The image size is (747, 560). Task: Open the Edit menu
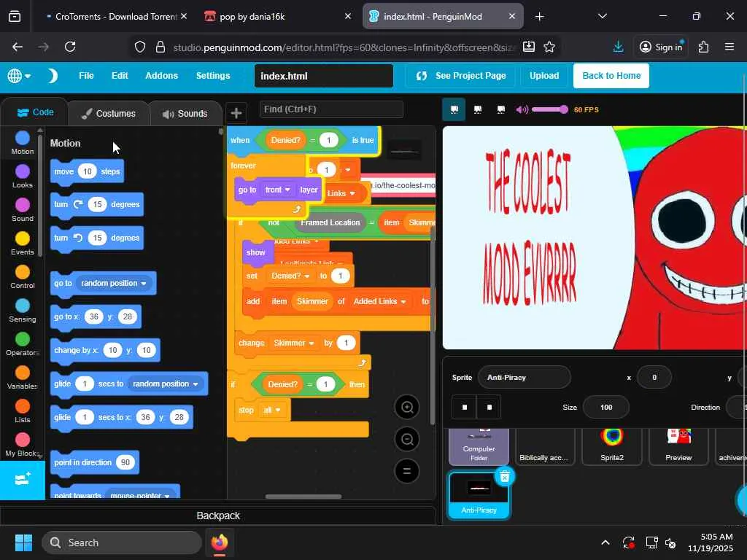120,76
